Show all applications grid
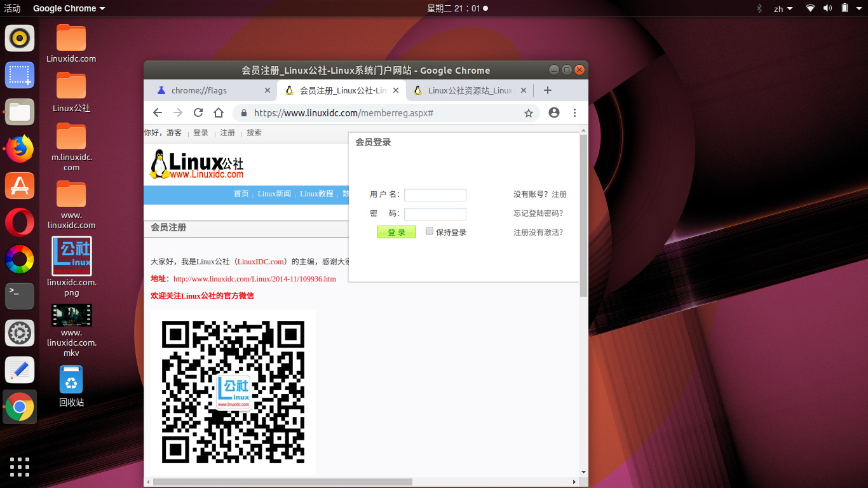Viewport: 868px width, 488px height. pos(20,466)
